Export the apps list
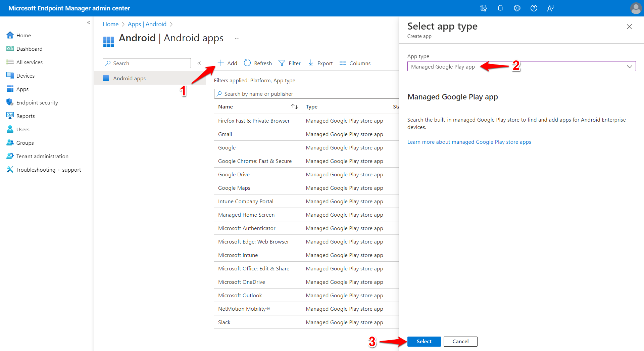The height and width of the screenshot is (351, 644). click(320, 63)
